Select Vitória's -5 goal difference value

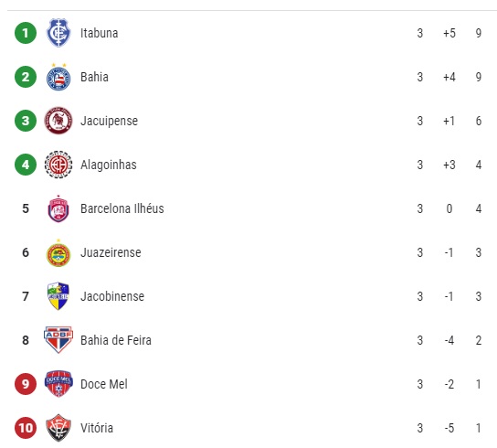[x=449, y=428]
